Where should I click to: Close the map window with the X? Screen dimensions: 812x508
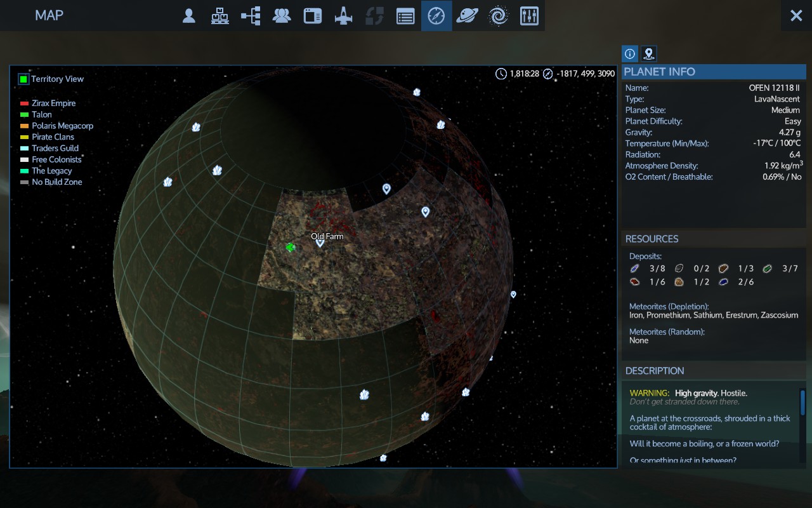796,16
